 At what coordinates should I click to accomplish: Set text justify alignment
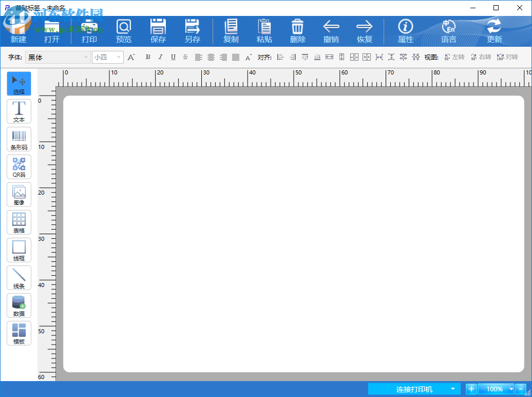236,57
